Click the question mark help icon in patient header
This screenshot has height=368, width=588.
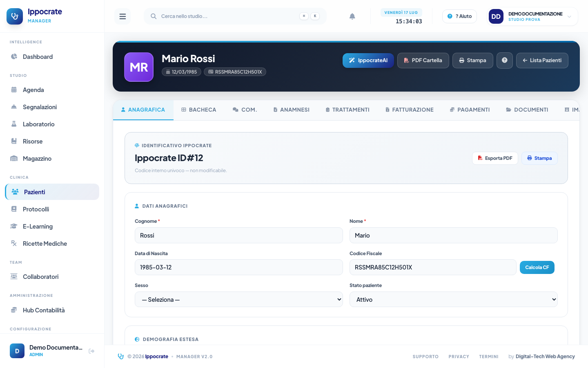tap(505, 61)
